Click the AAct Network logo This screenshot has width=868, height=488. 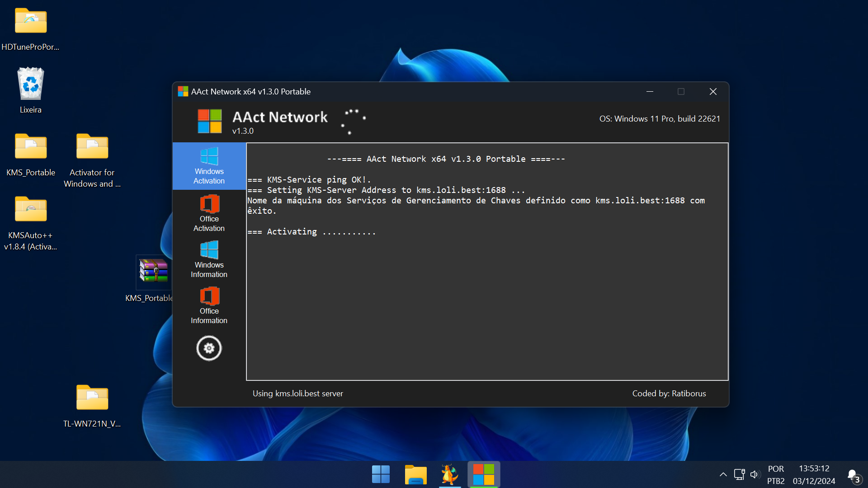pos(210,121)
